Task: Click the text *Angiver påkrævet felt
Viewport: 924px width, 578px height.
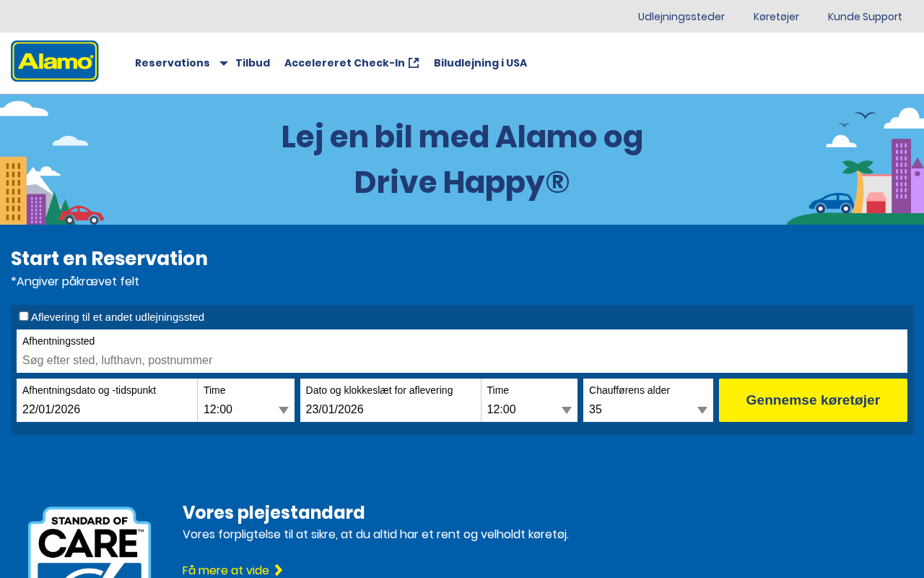Action: 75,282
